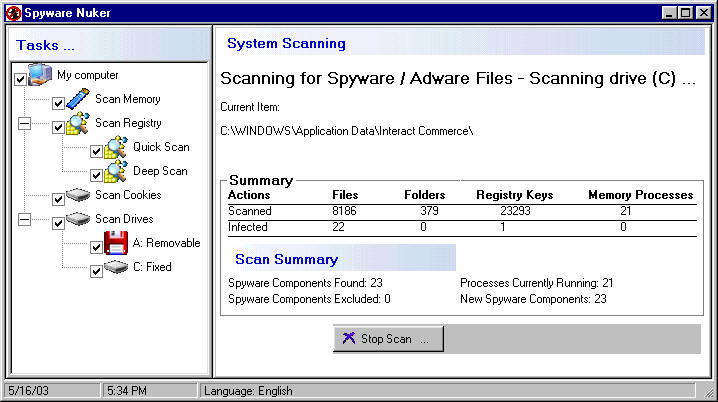This screenshot has width=718, height=402.
Task: Uncheck the Scan Memory checkbox
Action: click(x=58, y=103)
